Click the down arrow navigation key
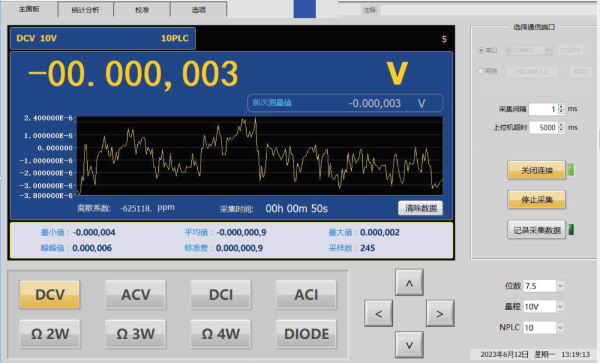The image size is (600, 363). 409,345
